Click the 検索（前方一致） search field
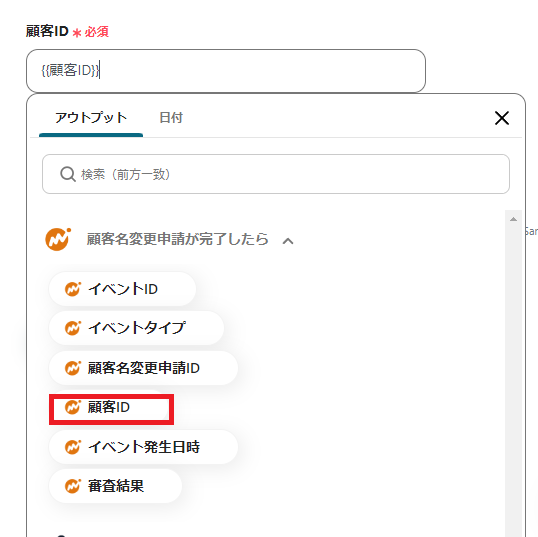 [x=276, y=174]
